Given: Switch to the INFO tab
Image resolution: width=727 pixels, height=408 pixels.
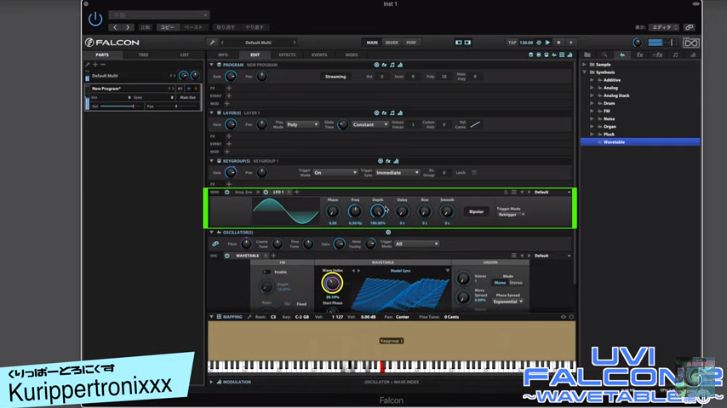Looking at the screenshot, I should click(x=223, y=55).
